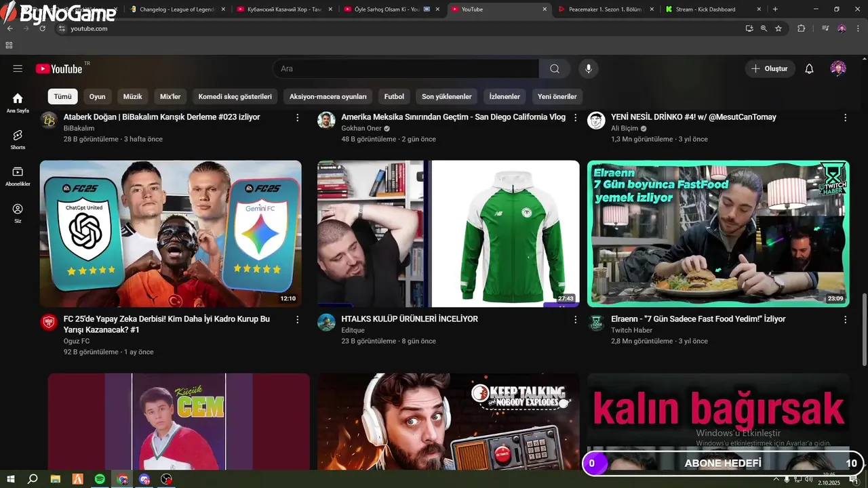Go back with browser back arrow

tap(9, 28)
